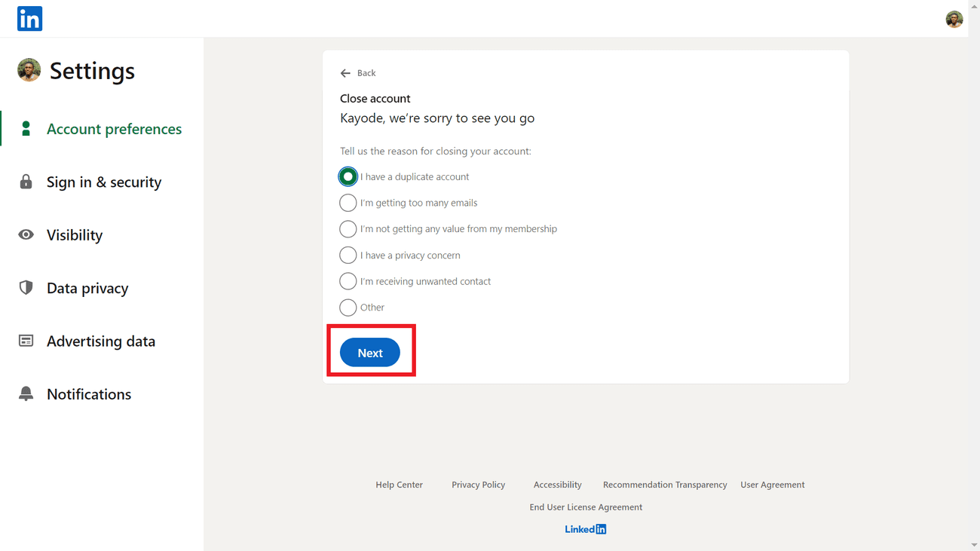Click the eye icon for Visibility

coord(26,234)
